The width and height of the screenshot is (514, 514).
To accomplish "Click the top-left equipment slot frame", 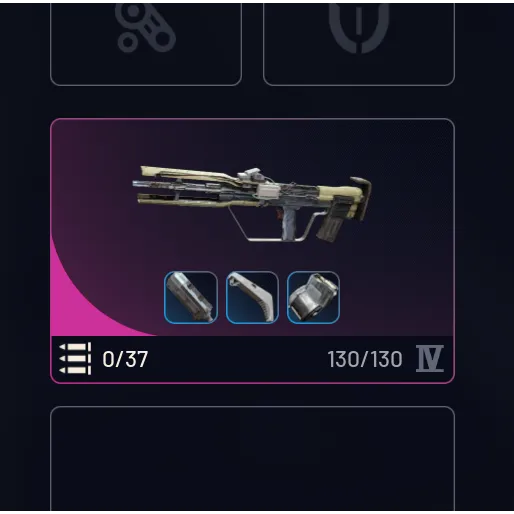I will pyautogui.click(x=146, y=44).
